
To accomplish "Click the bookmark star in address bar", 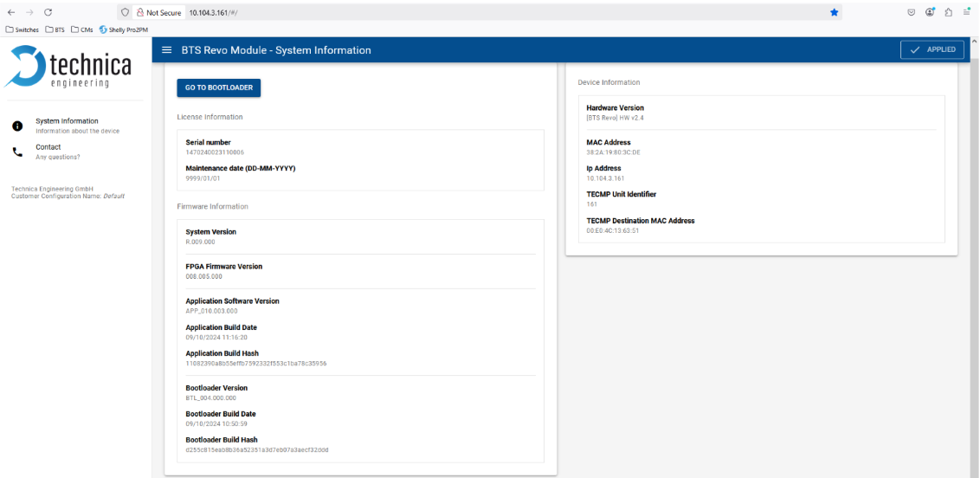I will click(834, 12).
